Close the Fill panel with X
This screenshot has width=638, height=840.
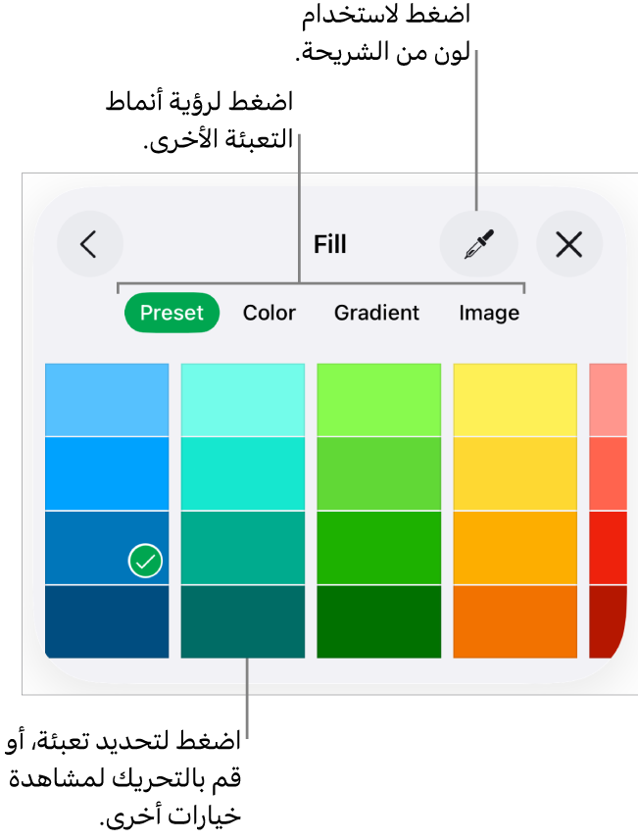[568, 244]
